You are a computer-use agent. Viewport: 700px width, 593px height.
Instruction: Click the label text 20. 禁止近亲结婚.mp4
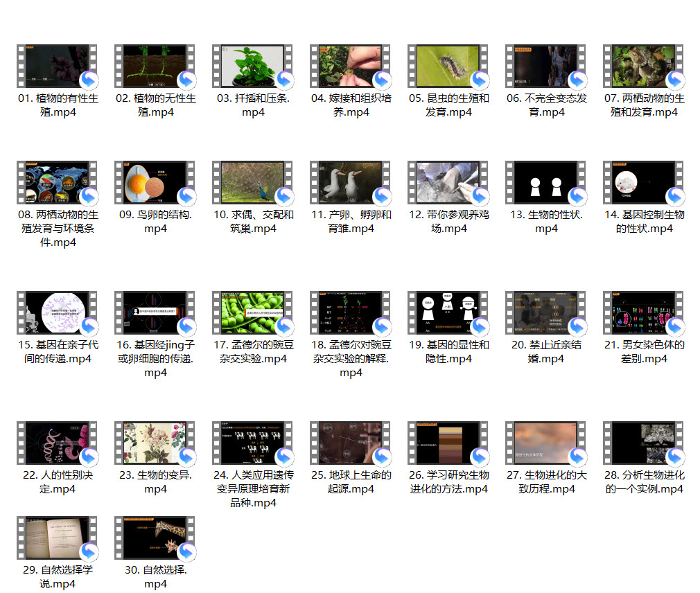pos(546,351)
